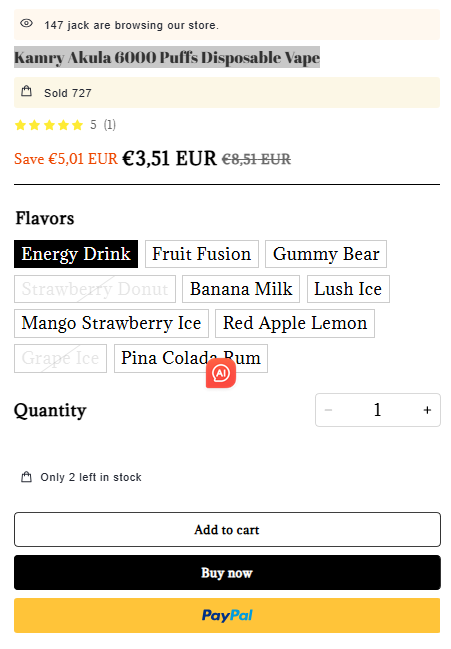Click the Buy now button

coord(227,572)
